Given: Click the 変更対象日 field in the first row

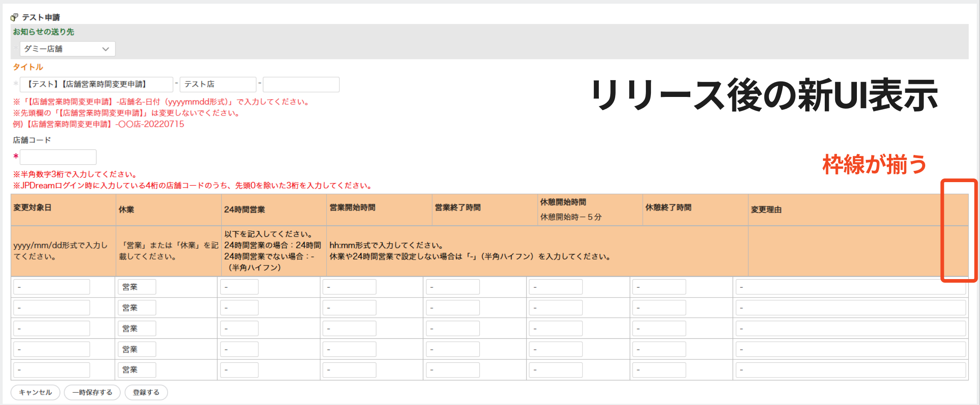Looking at the screenshot, I should coord(52,287).
